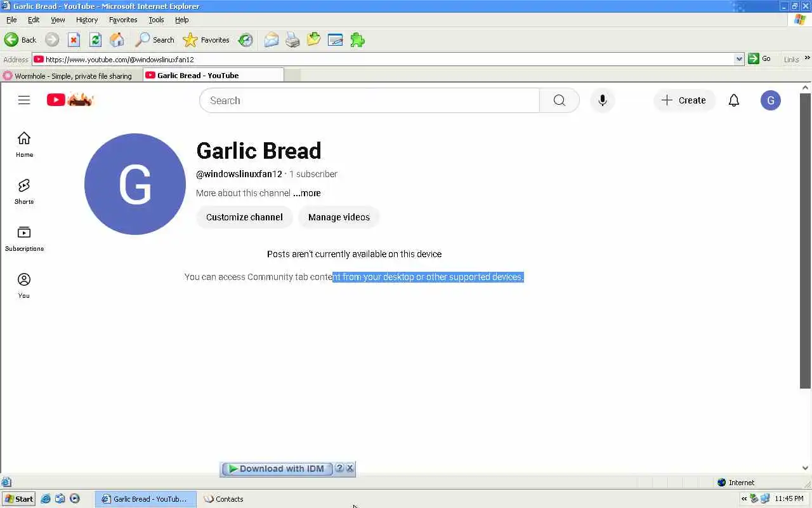The width and height of the screenshot is (812, 508).
Task: Open the Search magnifier toolbar button
Action: click(154, 40)
